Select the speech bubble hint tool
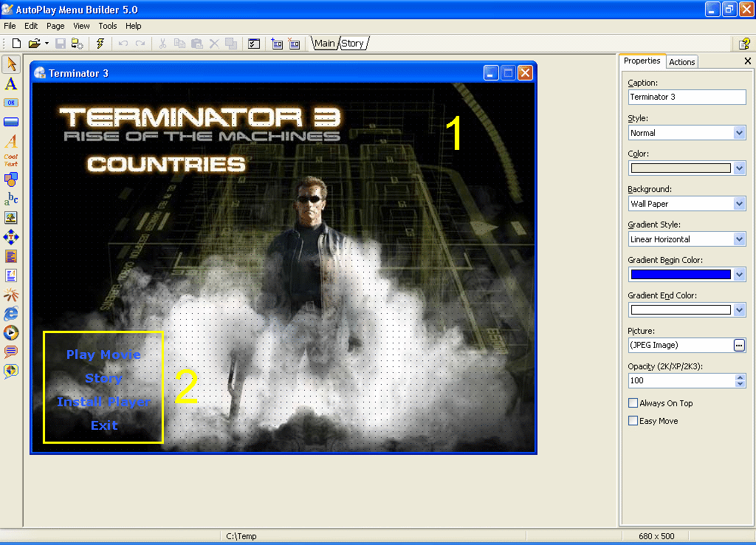 point(11,352)
